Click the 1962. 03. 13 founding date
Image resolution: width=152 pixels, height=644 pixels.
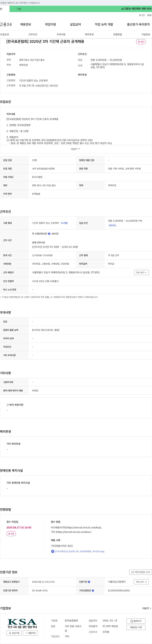pos(110,621)
